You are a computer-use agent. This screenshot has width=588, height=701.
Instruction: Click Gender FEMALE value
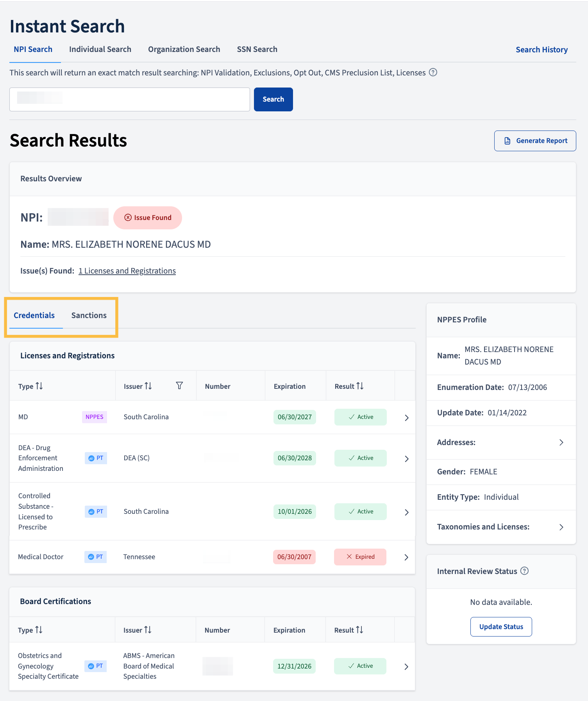click(x=483, y=472)
